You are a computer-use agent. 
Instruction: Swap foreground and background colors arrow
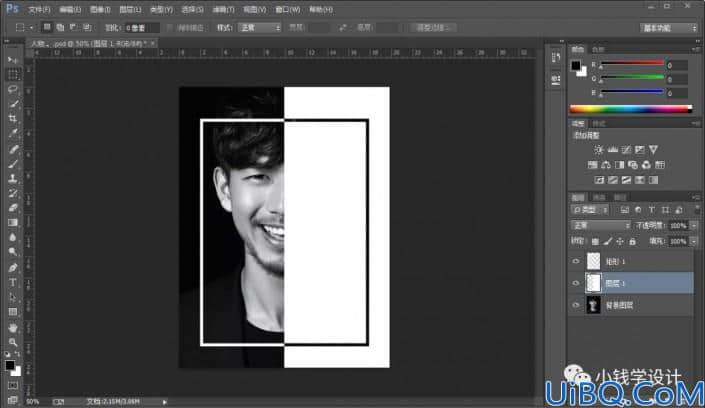pyautogui.click(x=17, y=354)
